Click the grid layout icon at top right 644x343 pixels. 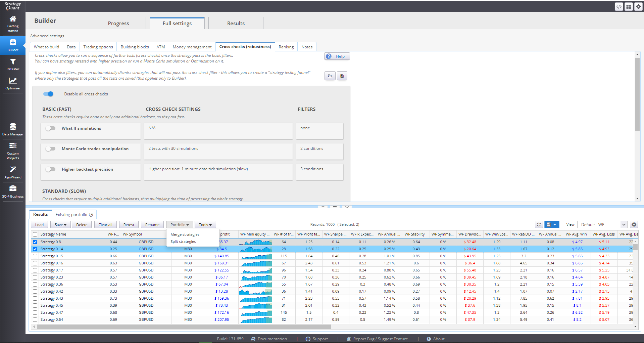(629, 6)
